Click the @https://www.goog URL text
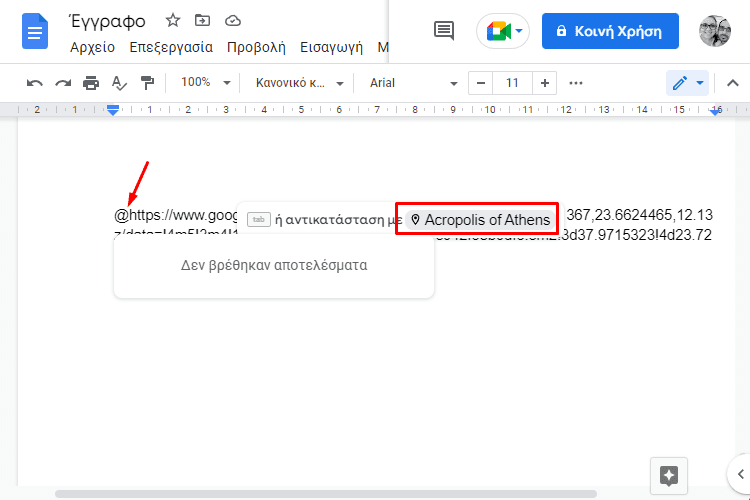The height and width of the screenshot is (500, 750). click(175, 215)
